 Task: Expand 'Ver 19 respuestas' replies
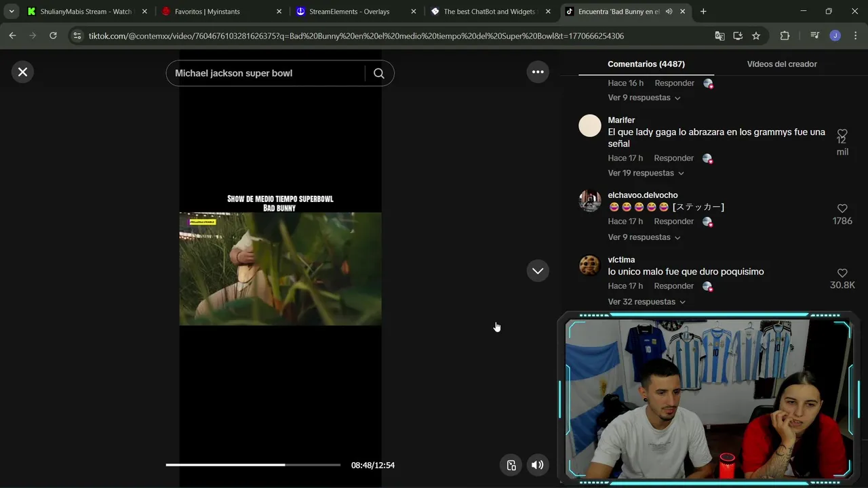(x=646, y=173)
